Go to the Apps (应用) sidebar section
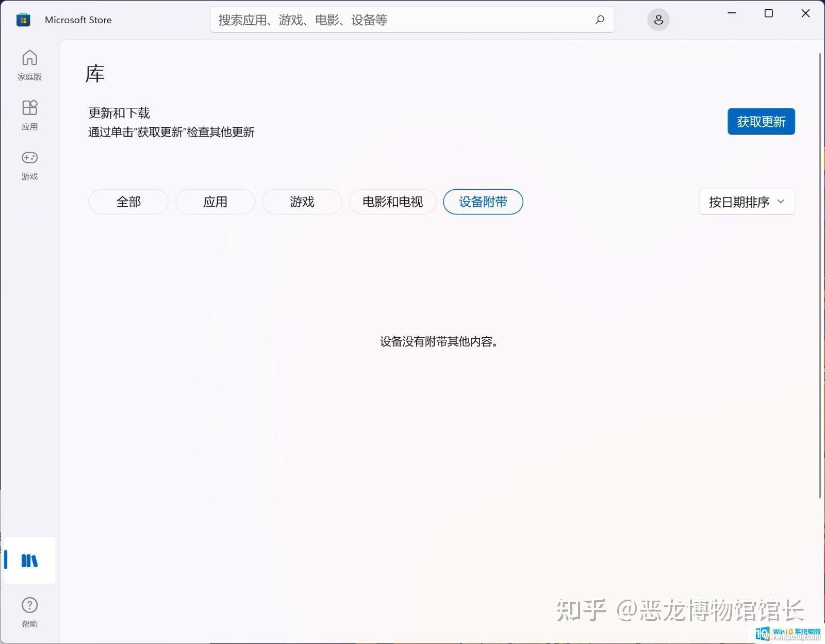This screenshot has width=825, height=644. [29, 115]
